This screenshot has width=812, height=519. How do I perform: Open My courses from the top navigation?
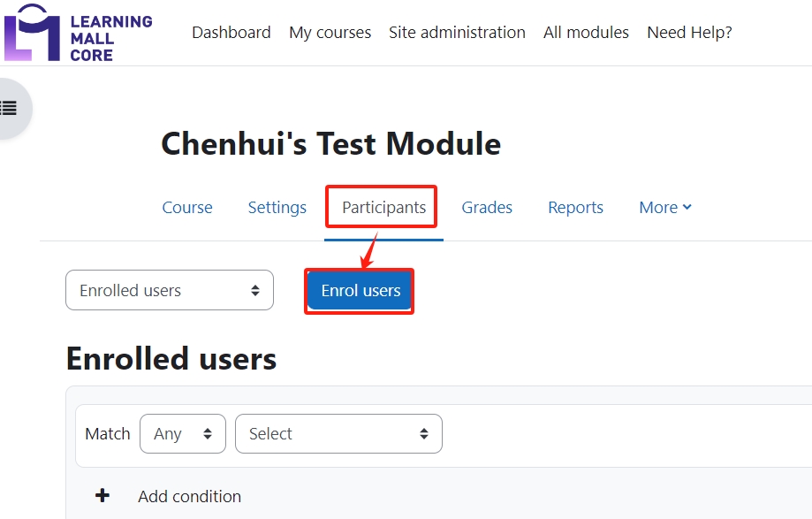(330, 32)
